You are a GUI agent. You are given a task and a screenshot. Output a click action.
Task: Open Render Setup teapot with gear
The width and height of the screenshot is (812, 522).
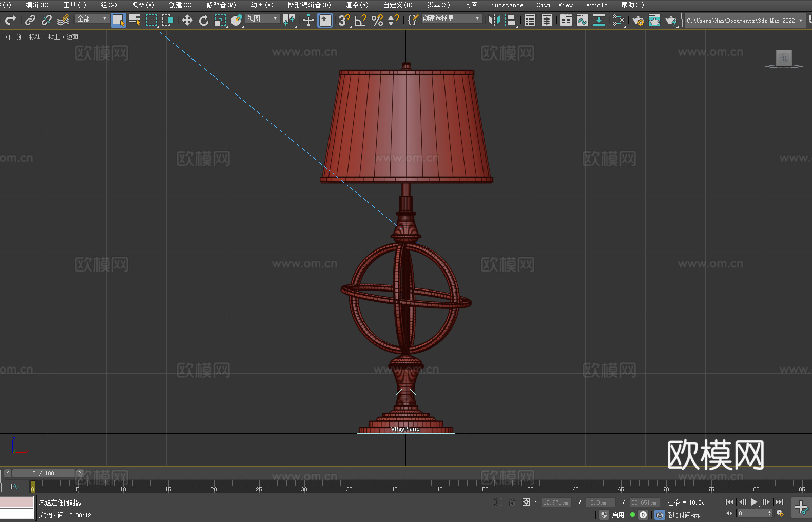[x=637, y=20]
